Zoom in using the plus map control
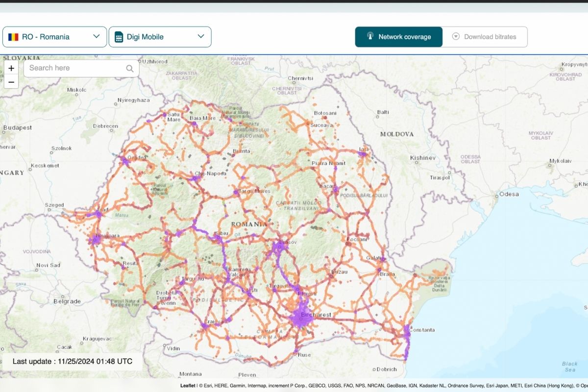 11,68
